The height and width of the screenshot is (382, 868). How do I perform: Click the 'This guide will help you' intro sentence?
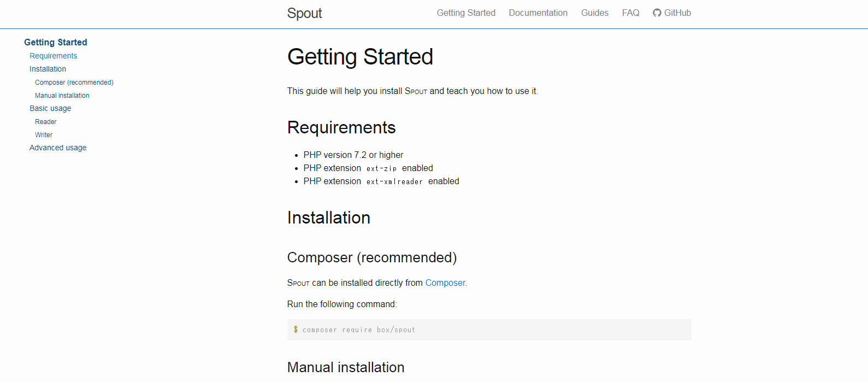412,91
